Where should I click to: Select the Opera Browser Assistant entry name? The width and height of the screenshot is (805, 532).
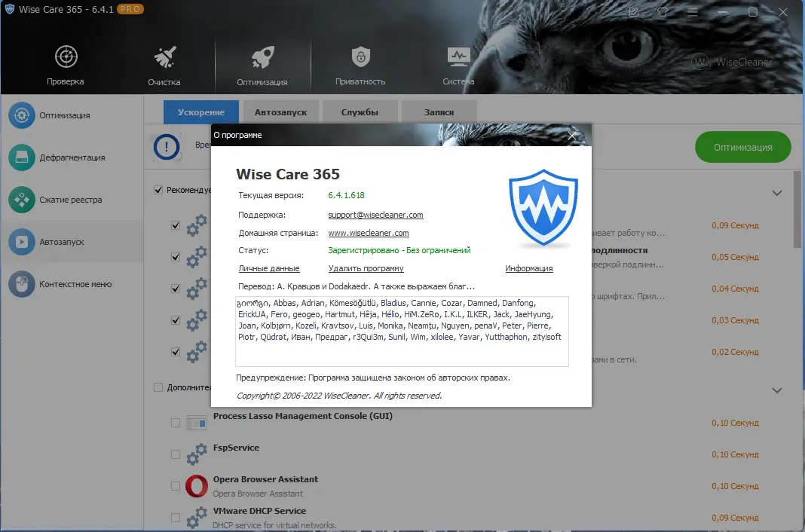[x=265, y=479]
